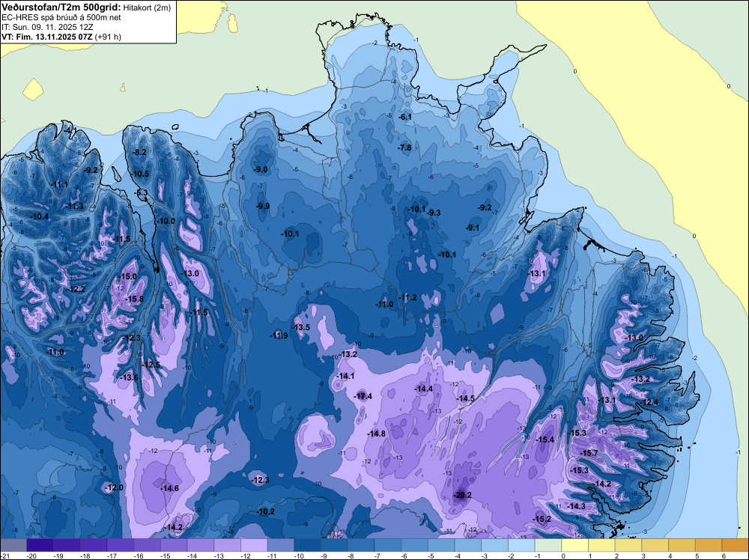Click the -7.8 temperature label

(404, 147)
